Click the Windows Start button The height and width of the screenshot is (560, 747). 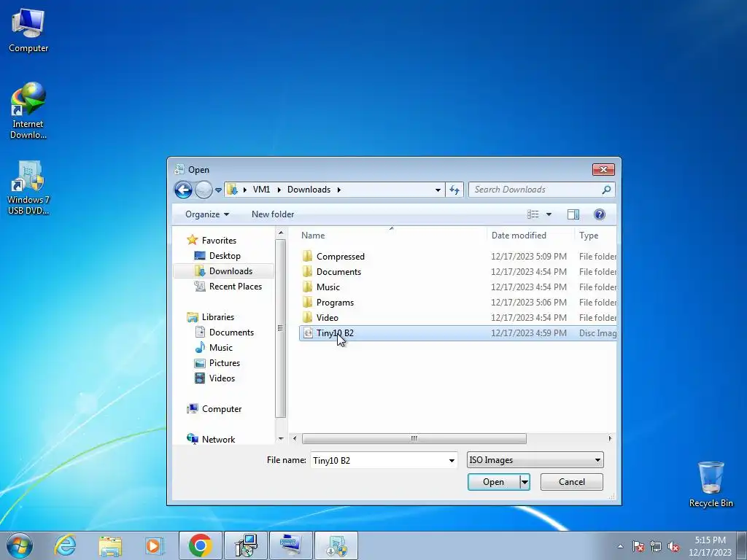click(20, 545)
